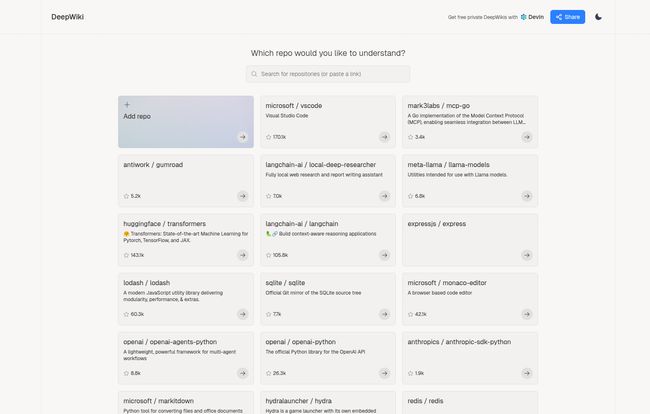Select the "microsoft / monaco-editor" title

[x=447, y=283]
